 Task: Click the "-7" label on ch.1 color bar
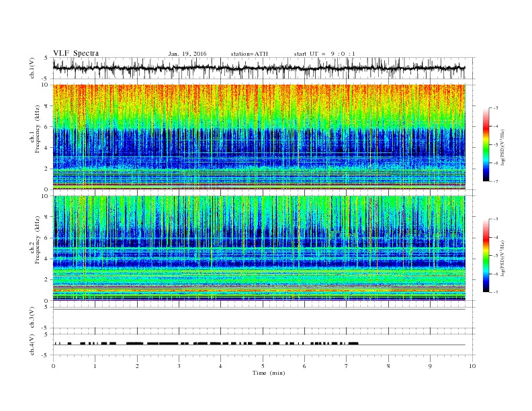click(496, 181)
